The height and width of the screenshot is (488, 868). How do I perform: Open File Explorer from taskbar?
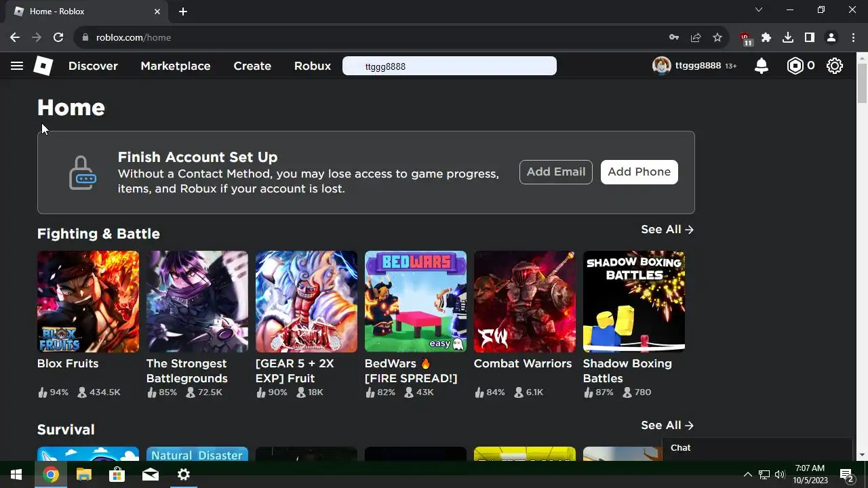coord(84,474)
